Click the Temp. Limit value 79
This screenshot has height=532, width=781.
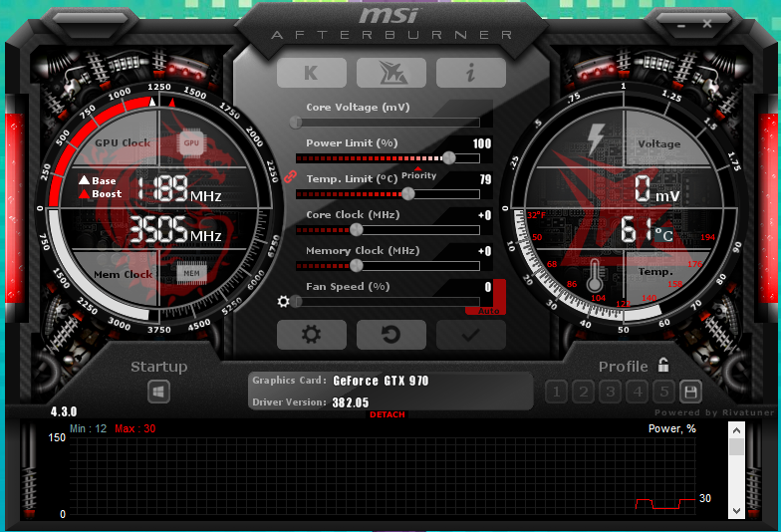485,179
